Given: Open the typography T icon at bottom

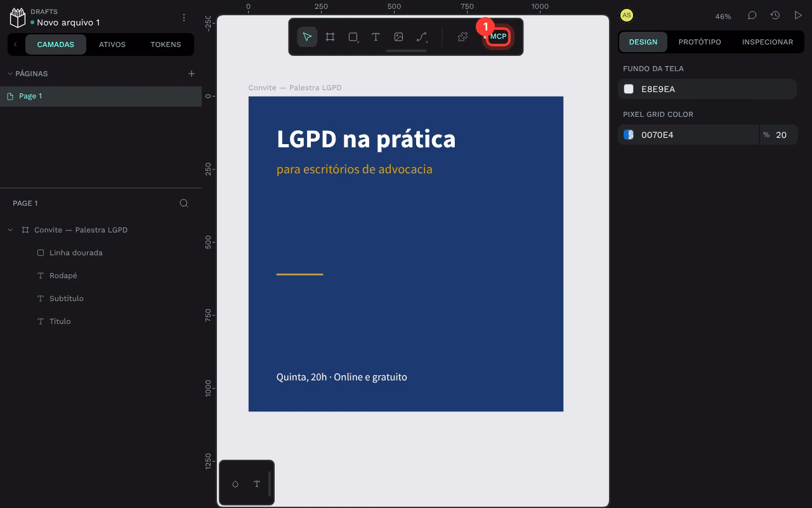Looking at the screenshot, I should coord(257,484).
